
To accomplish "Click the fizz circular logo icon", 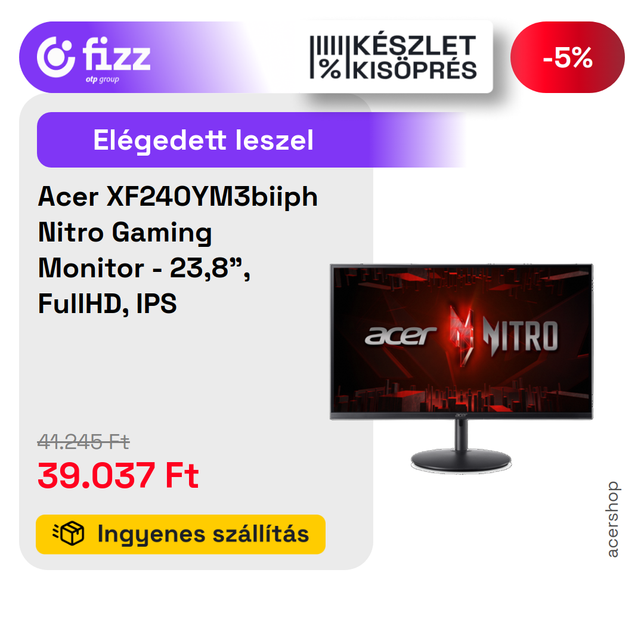I will tap(56, 57).
